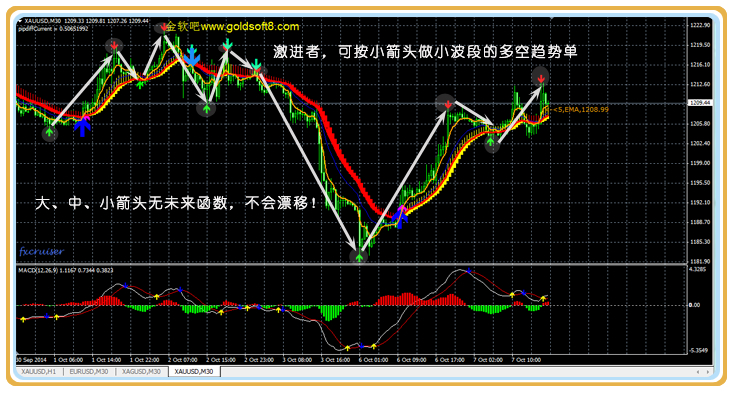The width and height of the screenshot is (735, 393).
Task: Click price axis value 1219.50
Action: (700, 45)
